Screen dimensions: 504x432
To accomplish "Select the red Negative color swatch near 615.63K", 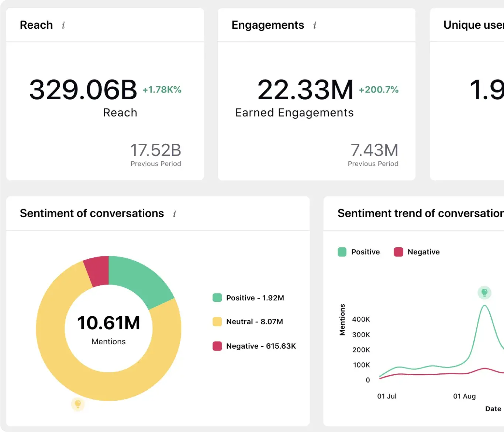I will tap(217, 346).
